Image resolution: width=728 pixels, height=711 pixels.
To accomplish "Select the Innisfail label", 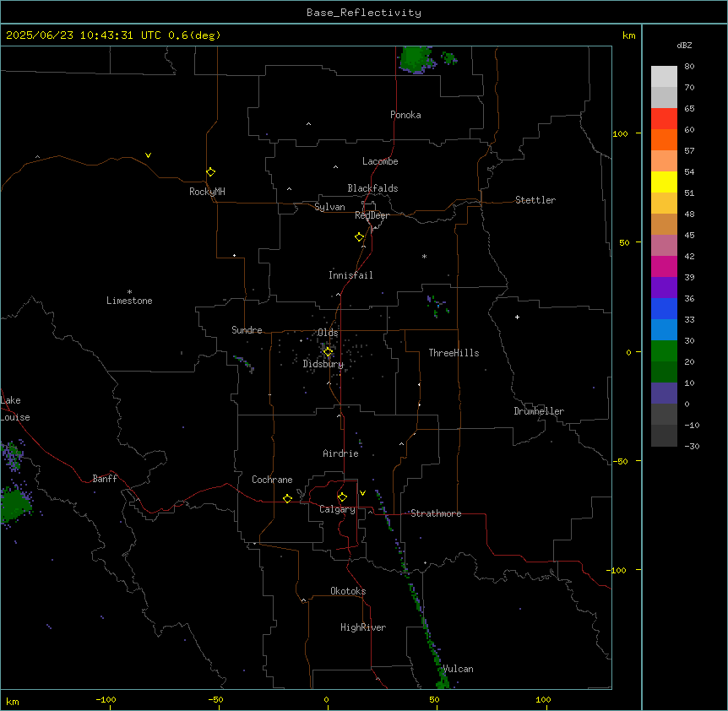I will click(x=350, y=275).
